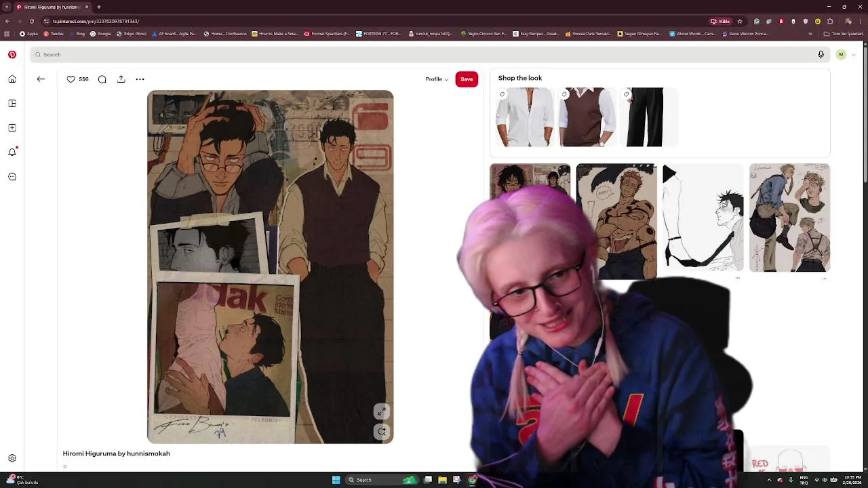
Task: Open the sidebar settings gear icon
Action: coord(12,458)
